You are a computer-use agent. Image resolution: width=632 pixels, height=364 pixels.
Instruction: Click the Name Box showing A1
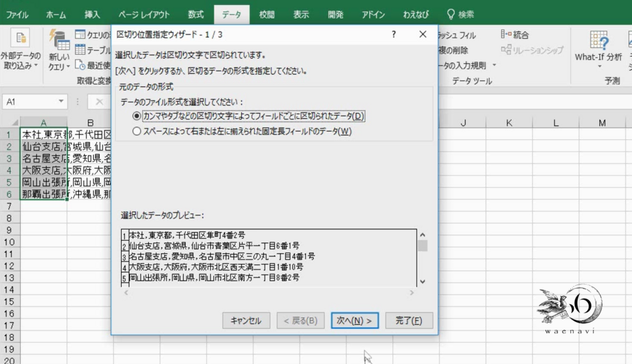pos(35,102)
